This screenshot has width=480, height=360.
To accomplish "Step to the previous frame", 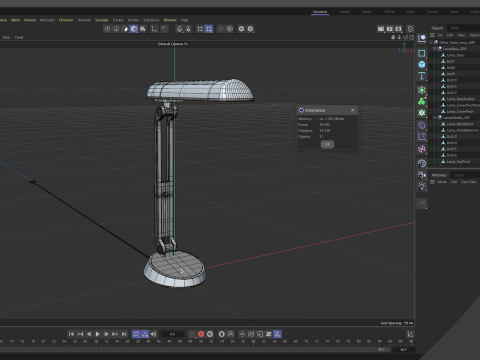I will 89,334.
